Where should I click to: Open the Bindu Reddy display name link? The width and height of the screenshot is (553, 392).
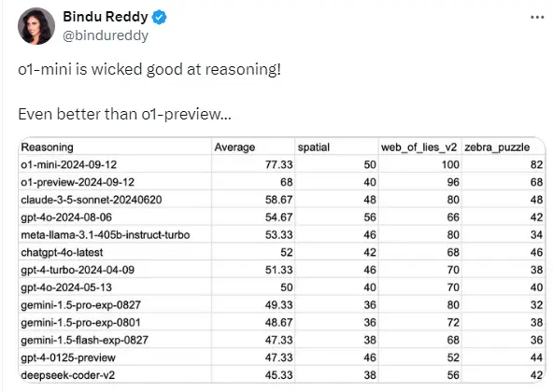click(106, 17)
